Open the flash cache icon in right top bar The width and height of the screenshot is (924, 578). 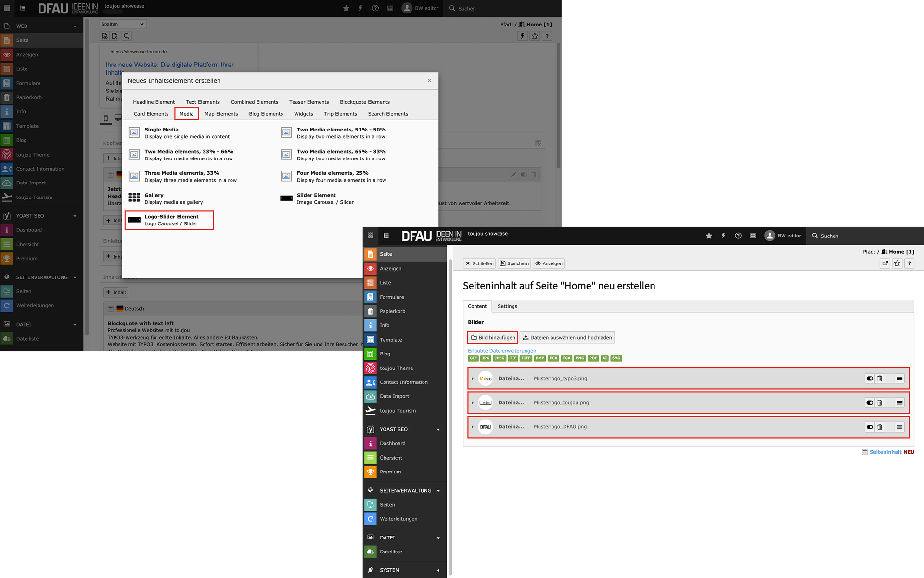(723, 236)
